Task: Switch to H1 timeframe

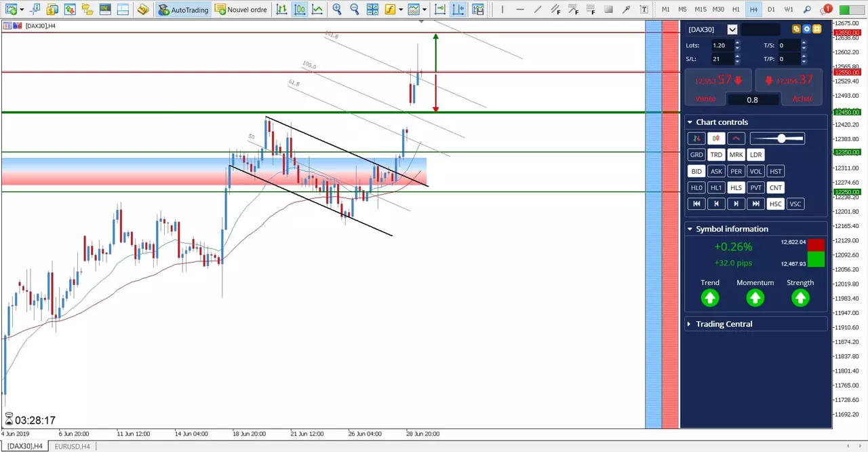Action: tap(736, 10)
